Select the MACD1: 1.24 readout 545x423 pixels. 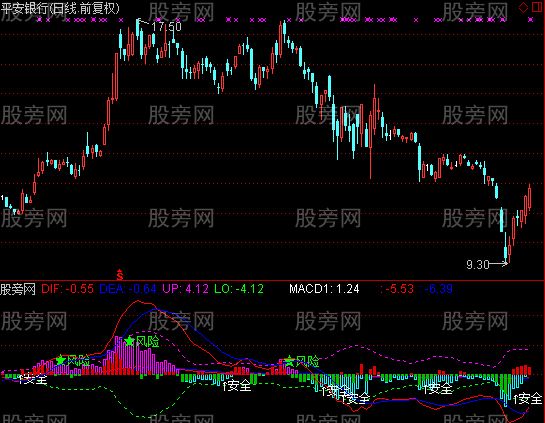[324, 289]
